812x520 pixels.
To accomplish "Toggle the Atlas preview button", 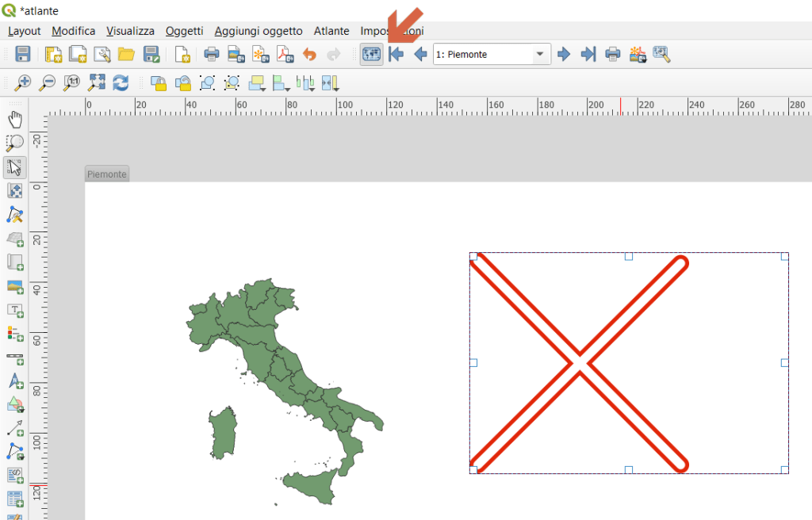I will (371, 55).
